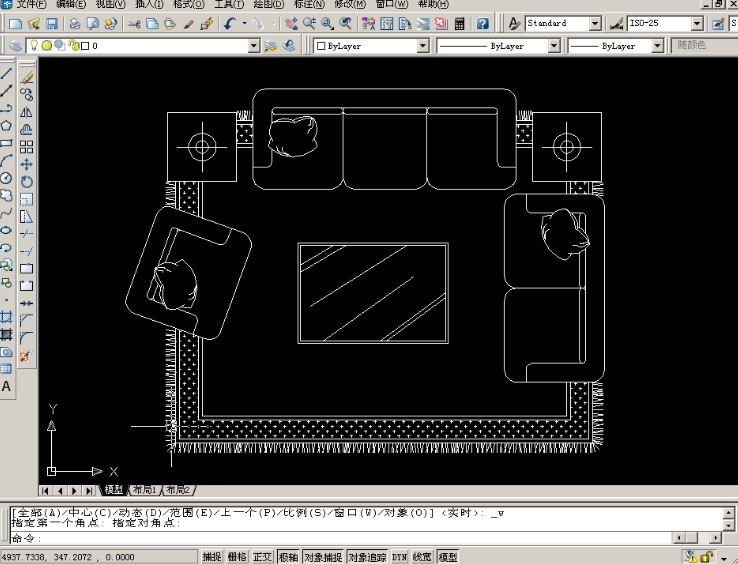The image size is (738, 564).
Task: Select the Multiline Text tool (A)
Action: point(6,387)
